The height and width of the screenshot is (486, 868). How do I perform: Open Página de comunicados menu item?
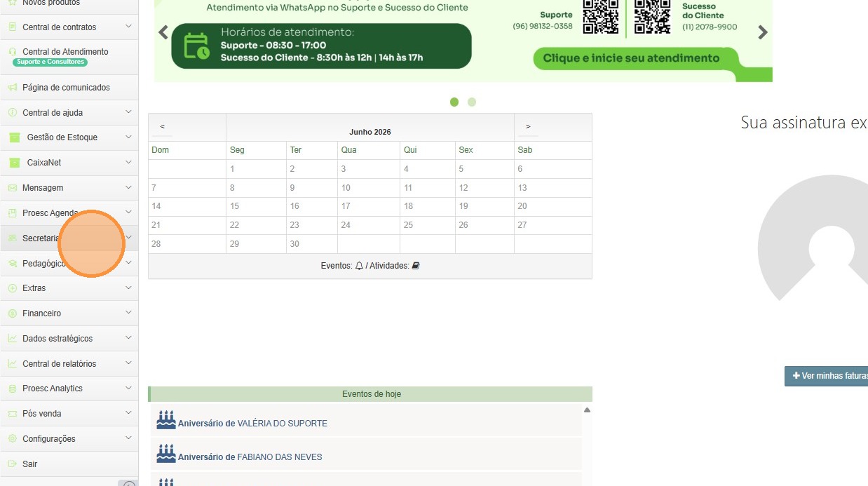69,88
